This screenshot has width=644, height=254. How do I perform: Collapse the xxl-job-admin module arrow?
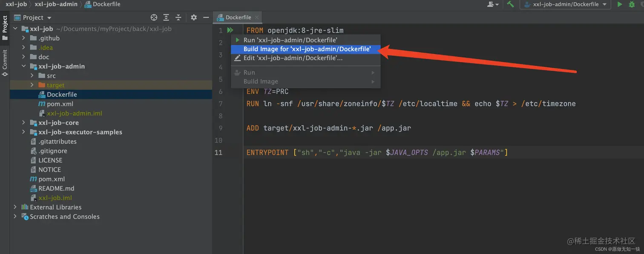tap(24, 66)
